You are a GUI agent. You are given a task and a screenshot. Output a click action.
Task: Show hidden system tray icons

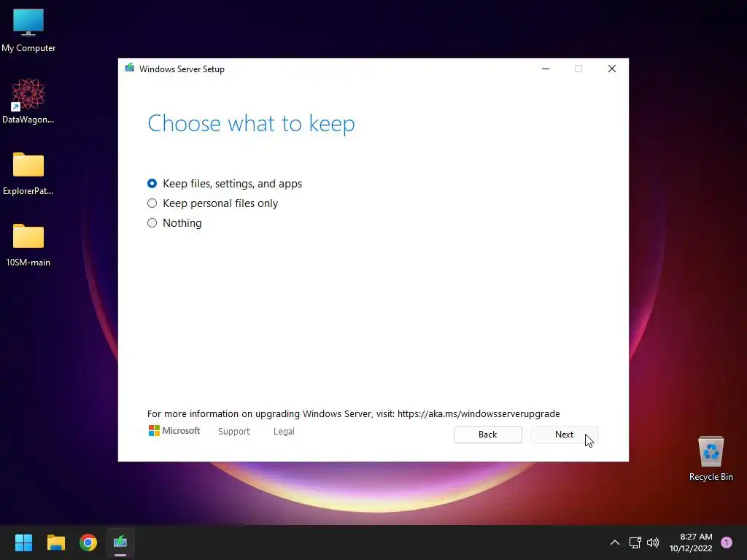(x=615, y=542)
